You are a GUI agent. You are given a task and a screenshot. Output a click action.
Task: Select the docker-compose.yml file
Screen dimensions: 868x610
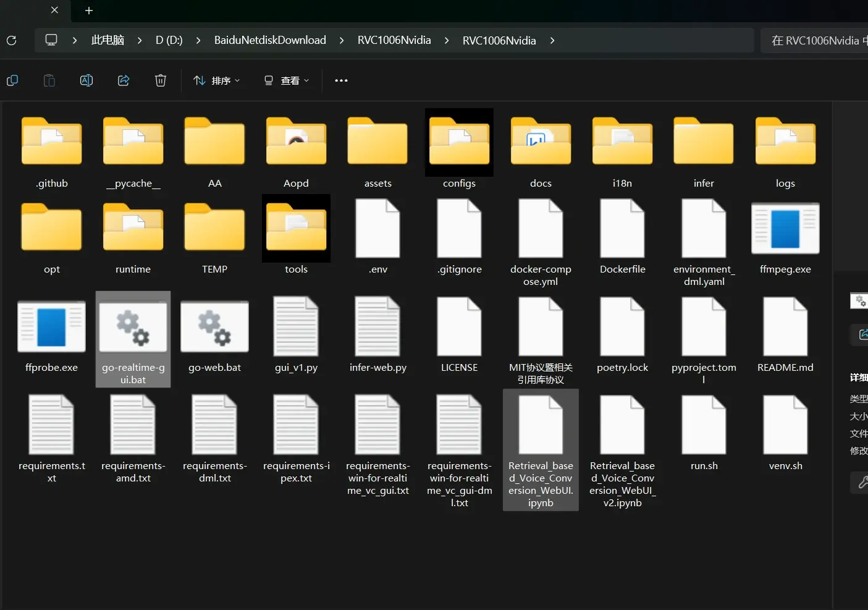541,243
